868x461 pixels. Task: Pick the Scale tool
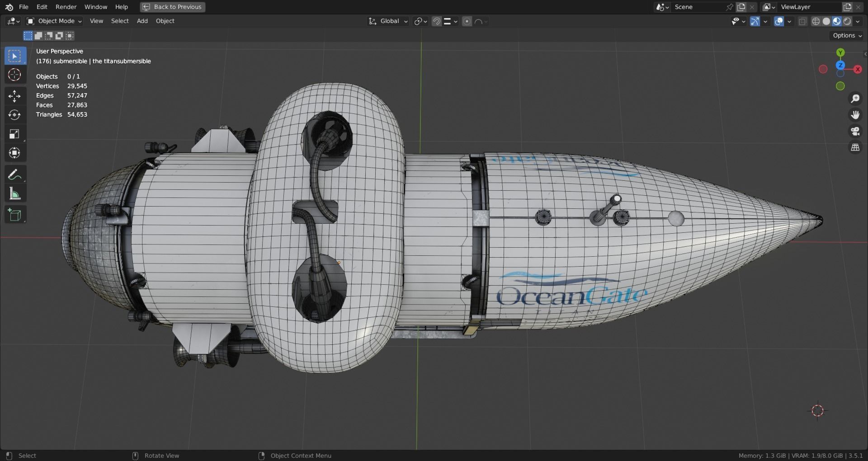15,134
